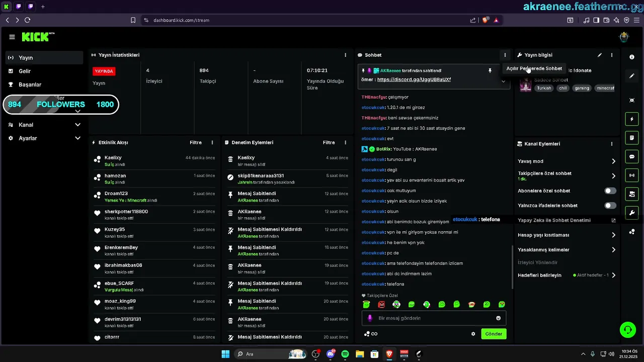Open Filtre in Etkinlik Akışı panel
The width and height of the screenshot is (644, 362).
pyautogui.click(x=196, y=143)
